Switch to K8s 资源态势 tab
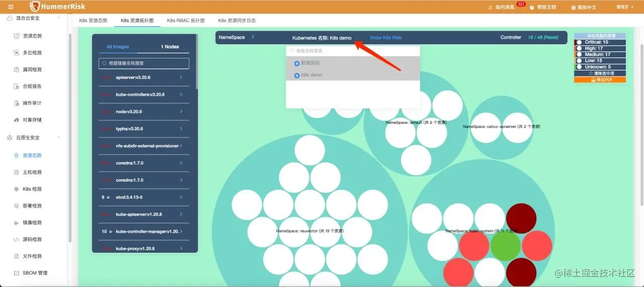 (93, 21)
